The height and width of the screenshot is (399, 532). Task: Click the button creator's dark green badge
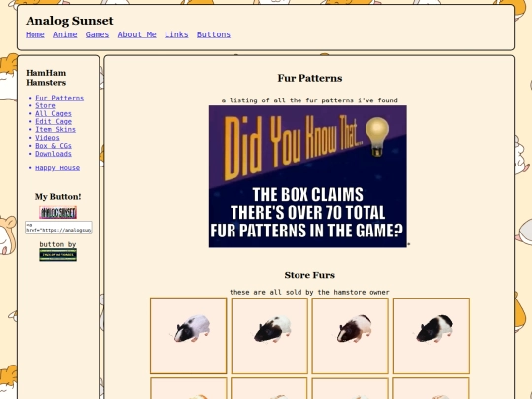pos(58,255)
